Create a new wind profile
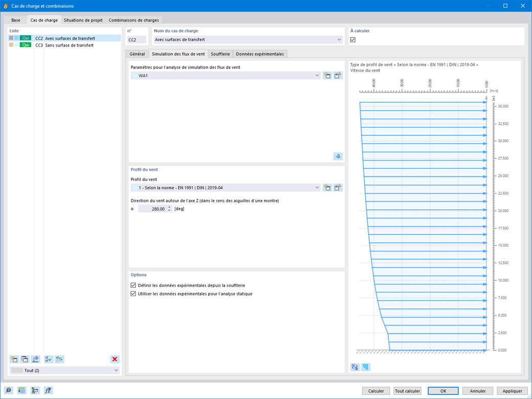The width and height of the screenshot is (532, 399). pyautogui.click(x=327, y=187)
